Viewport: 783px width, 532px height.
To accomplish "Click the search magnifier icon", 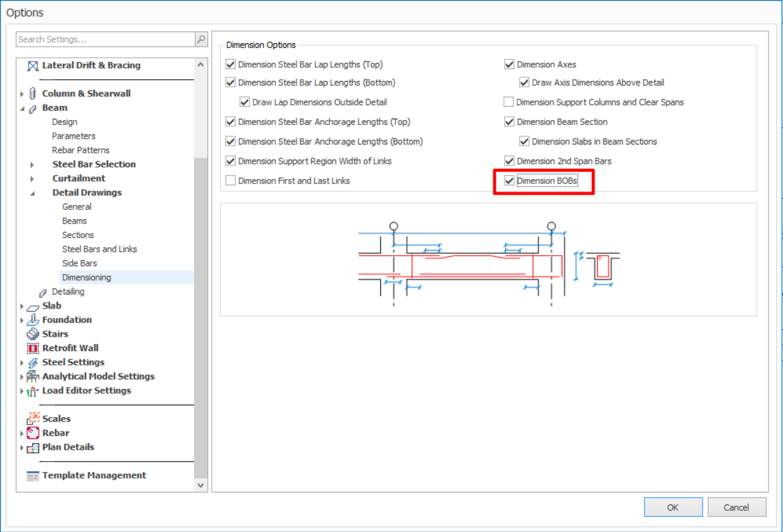I will pyautogui.click(x=201, y=39).
